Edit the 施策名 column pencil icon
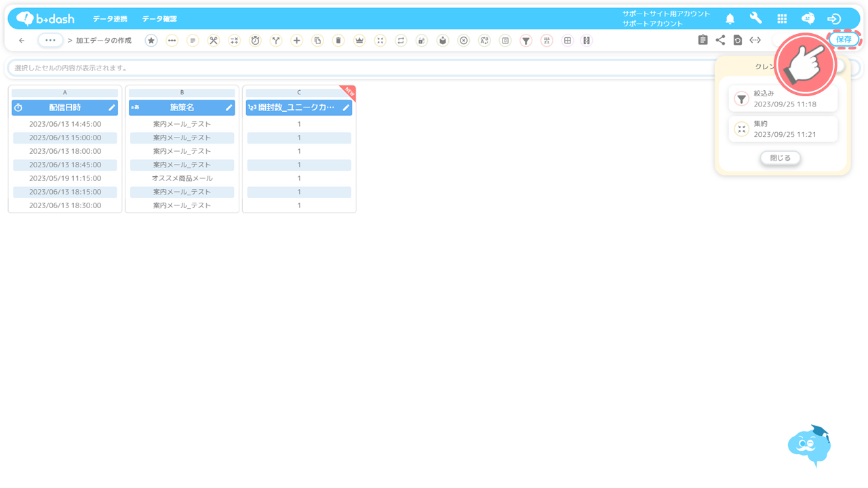868x488 pixels. 229,108
